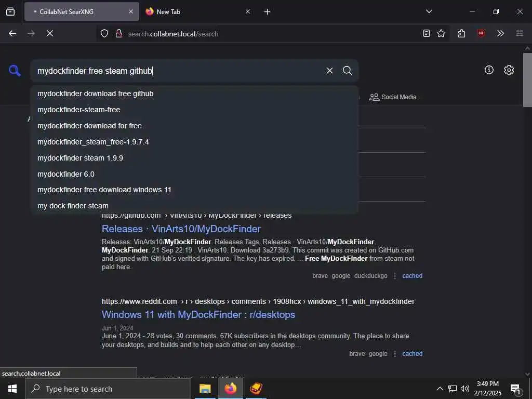Pick suggestion 'mydockfinder 6.0'
Viewport: 532px width, 399px height.
(x=195, y=174)
